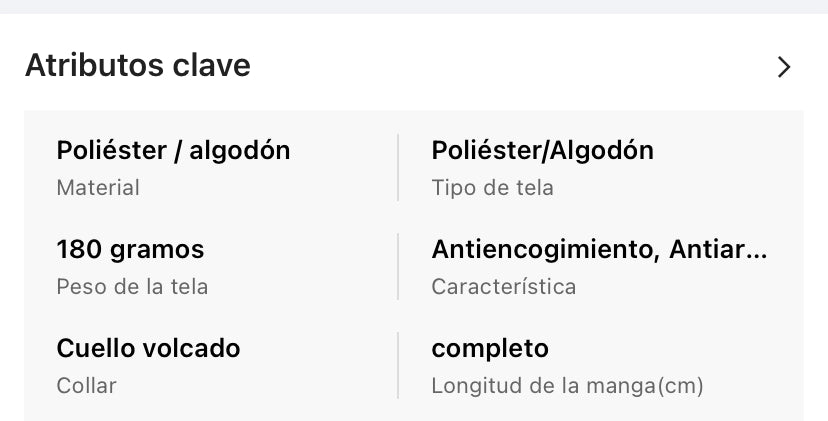Click the 180 gramos value

click(130, 249)
